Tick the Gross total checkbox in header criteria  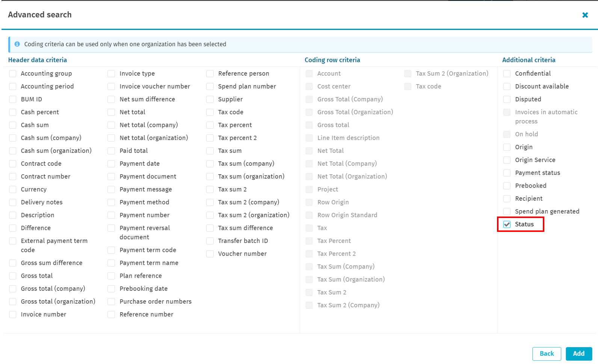click(x=13, y=276)
